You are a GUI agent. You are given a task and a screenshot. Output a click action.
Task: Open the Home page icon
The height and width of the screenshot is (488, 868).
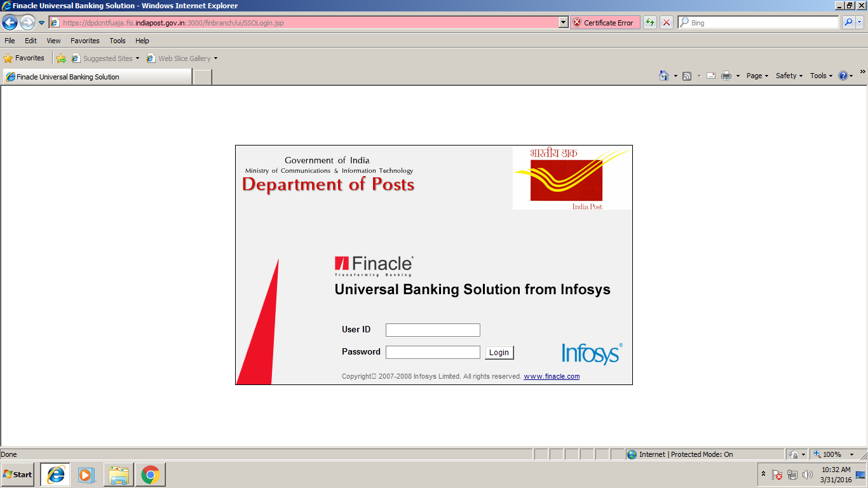pos(664,75)
